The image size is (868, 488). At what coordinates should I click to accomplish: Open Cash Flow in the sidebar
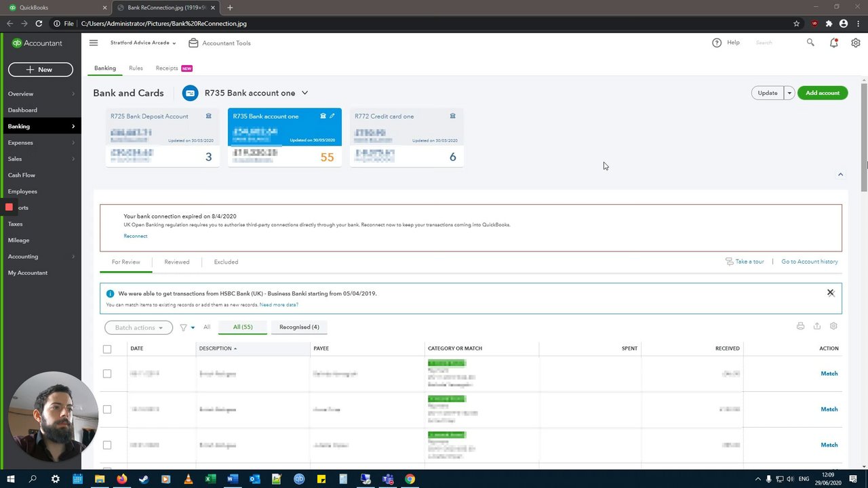coord(22,175)
